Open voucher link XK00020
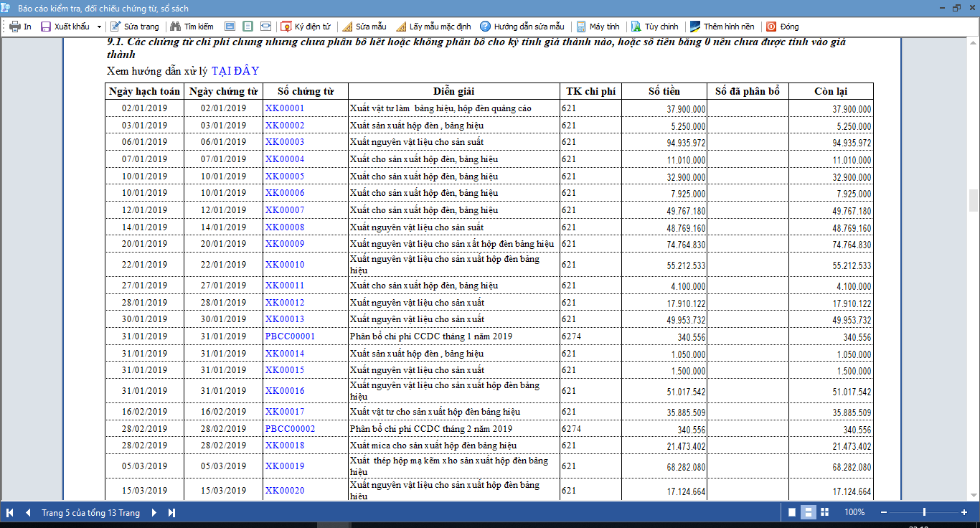The width and height of the screenshot is (980, 528). pos(285,491)
